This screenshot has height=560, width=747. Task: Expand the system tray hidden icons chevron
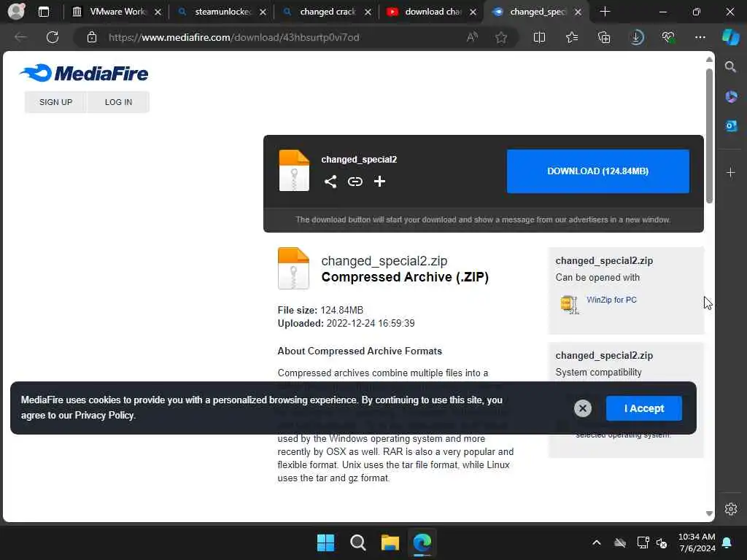point(597,542)
